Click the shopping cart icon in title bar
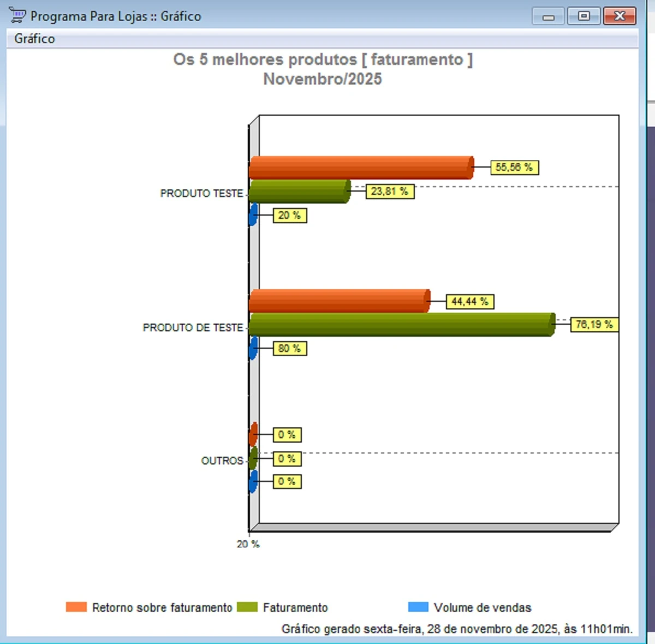 [x=17, y=16]
